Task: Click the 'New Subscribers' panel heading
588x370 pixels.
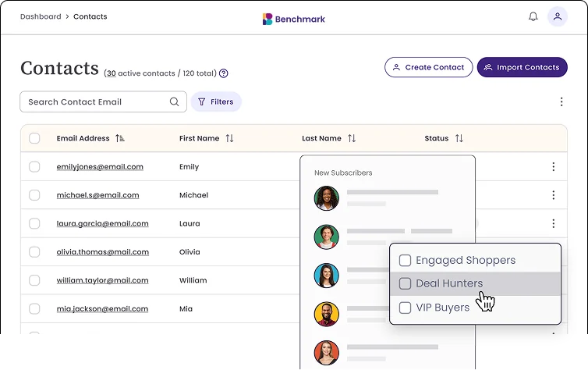Action: (x=343, y=173)
